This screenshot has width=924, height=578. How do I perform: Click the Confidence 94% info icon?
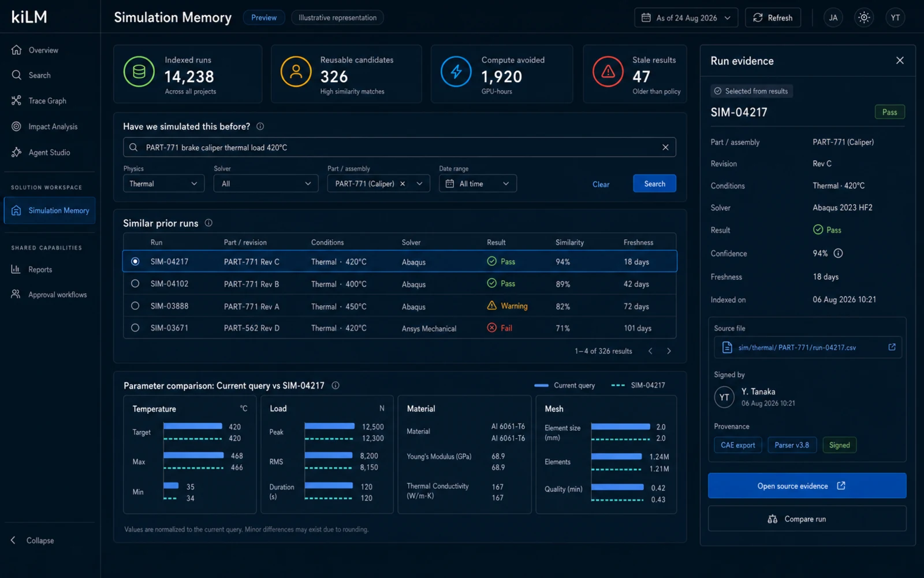[x=839, y=253]
